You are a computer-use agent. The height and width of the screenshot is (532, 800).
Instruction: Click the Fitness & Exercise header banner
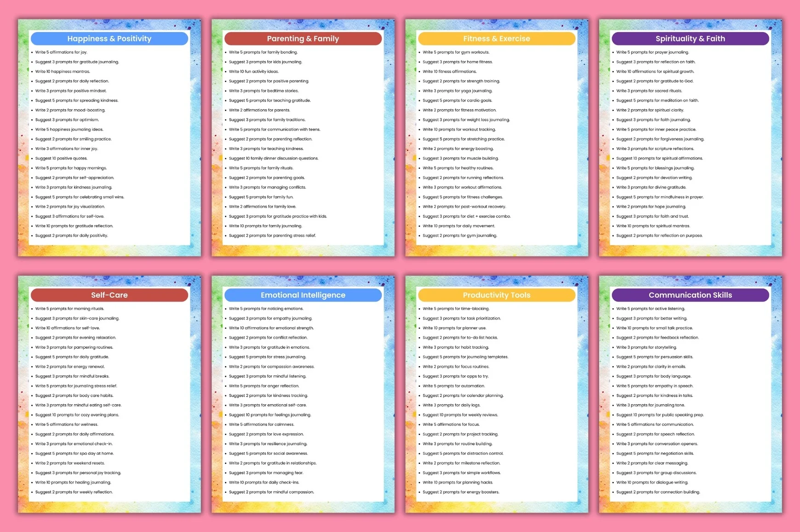click(497, 39)
